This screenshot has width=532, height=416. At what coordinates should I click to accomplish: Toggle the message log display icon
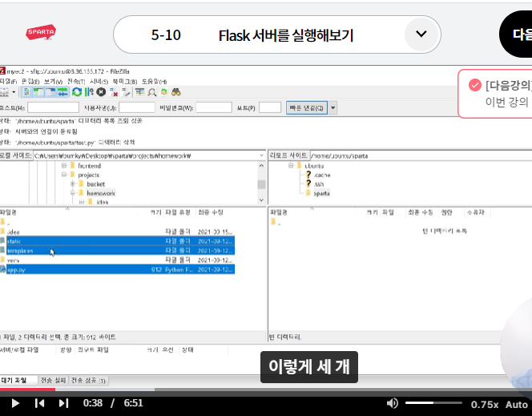(26, 92)
